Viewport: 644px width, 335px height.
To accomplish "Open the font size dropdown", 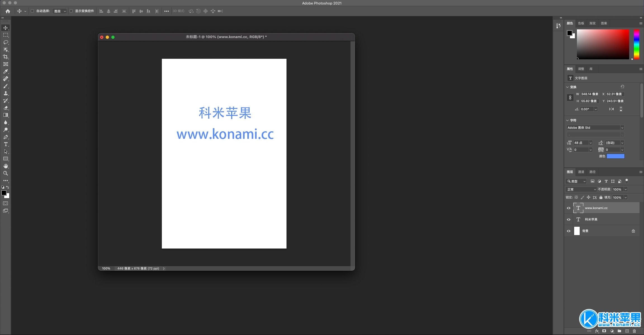I will pos(591,143).
